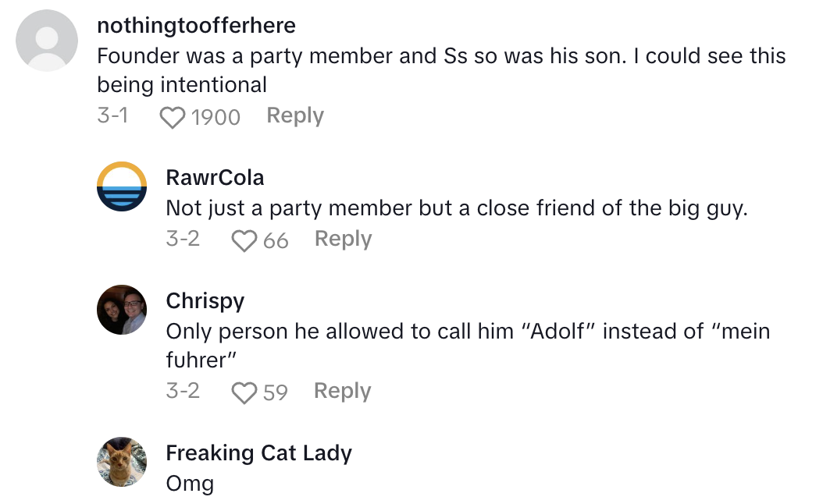The width and height of the screenshot is (823, 504).
Task: Click the 59 likes count on Chrispy's reply
Action: 275,392
